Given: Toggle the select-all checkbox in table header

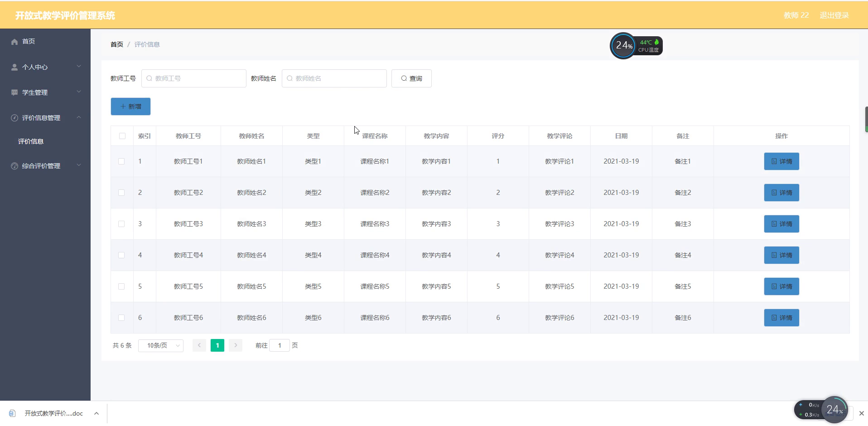Looking at the screenshot, I should point(122,136).
